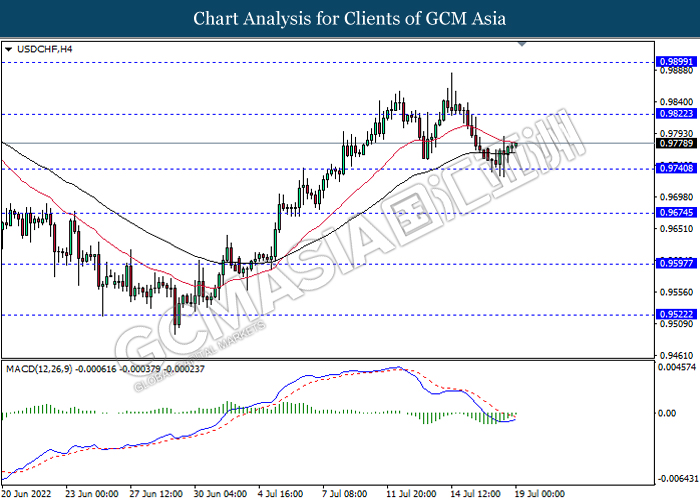700x500 pixels.
Task: Click the 0.96980 axis price value
Action: (x=676, y=197)
